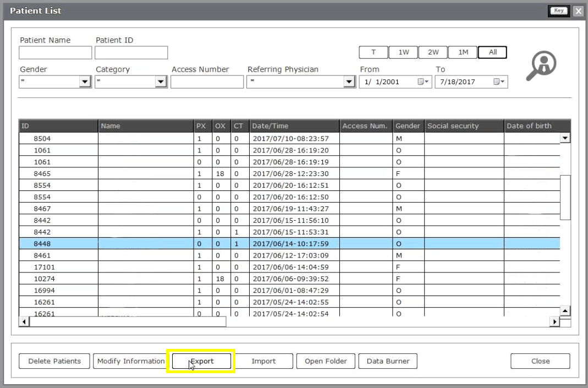Click the Export button
This screenshot has width=588, height=388.
(201, 361)
